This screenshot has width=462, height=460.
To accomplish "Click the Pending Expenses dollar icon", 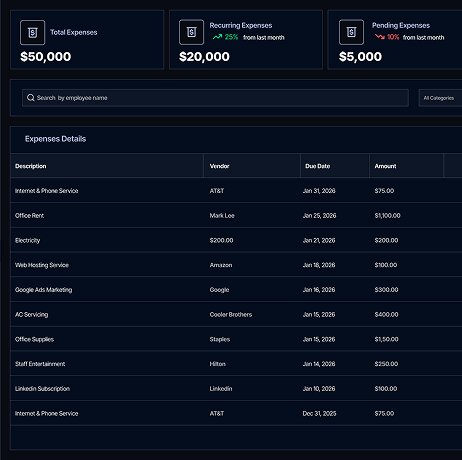I will (x=351, y=32).
